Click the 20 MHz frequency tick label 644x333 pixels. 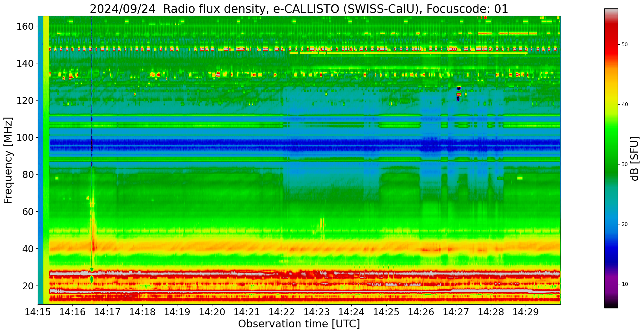tap(27, 286)
